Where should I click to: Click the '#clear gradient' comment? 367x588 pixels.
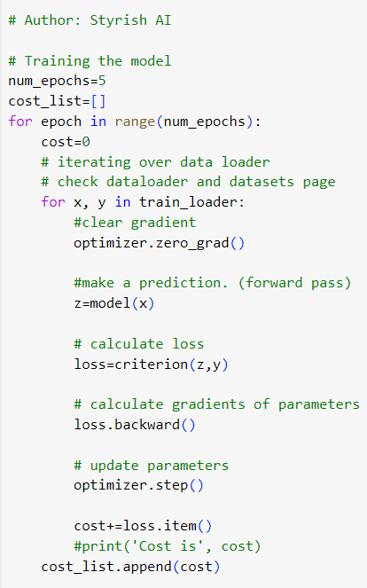[x=135, y=223]
